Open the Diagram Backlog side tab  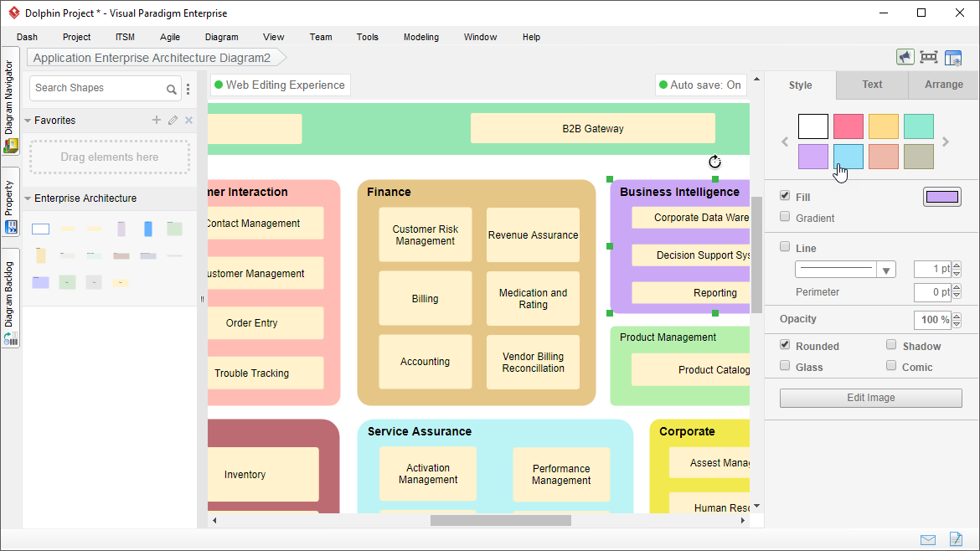(11, 299)
